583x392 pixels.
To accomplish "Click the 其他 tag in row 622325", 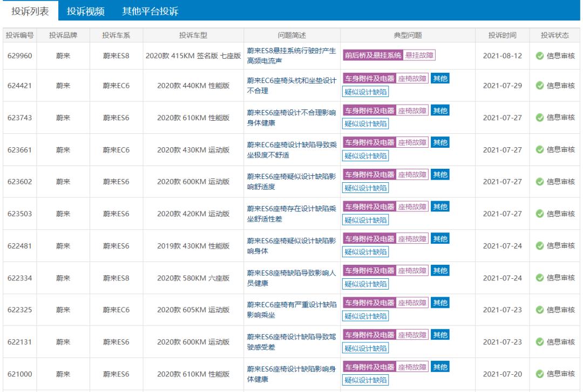I will pyautogui.click(x=440, y=303).
